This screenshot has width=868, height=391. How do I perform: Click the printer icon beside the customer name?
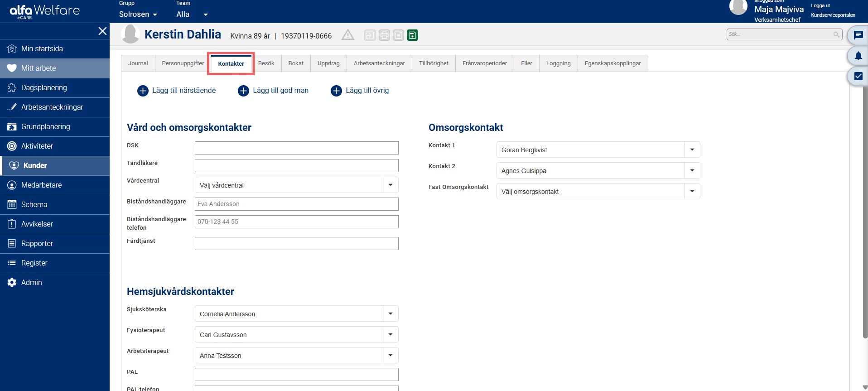(x=384, y=35)
